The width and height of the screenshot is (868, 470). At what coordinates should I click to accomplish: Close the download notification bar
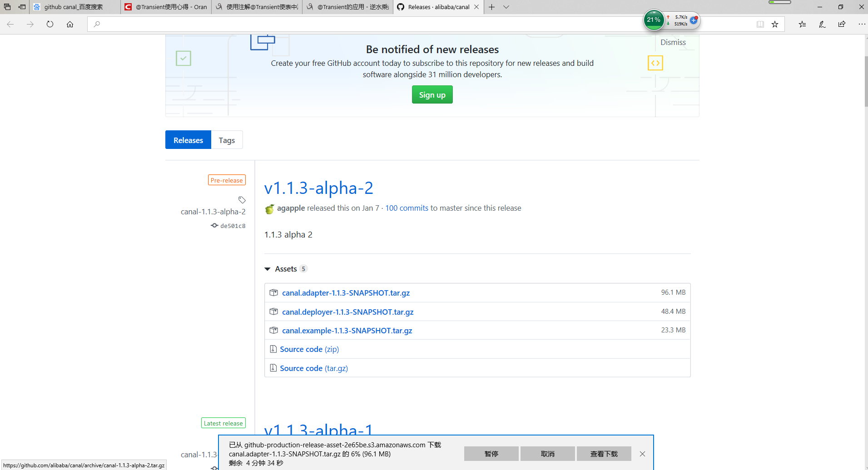[x=642, y=454]
